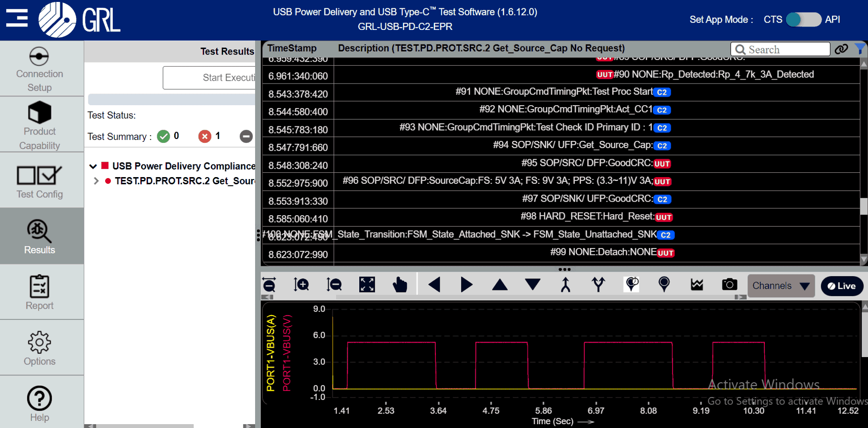Click TimeStamp column header

292,48
